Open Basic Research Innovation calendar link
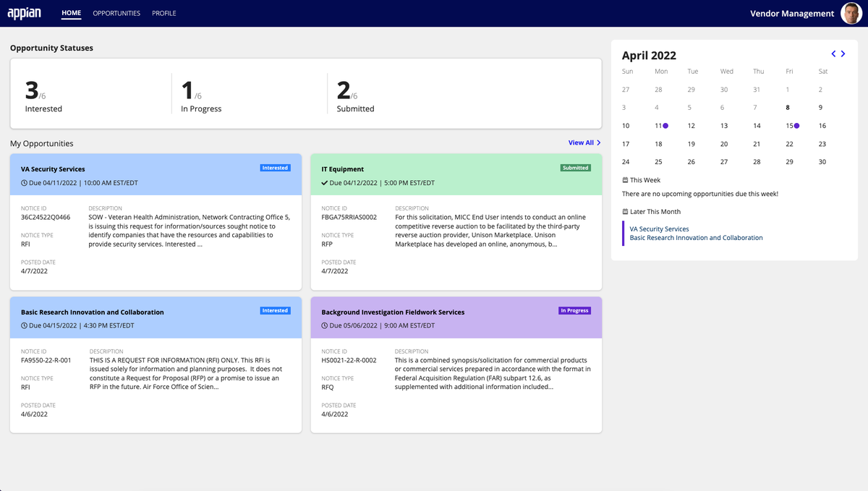 [x=696, y=238]
